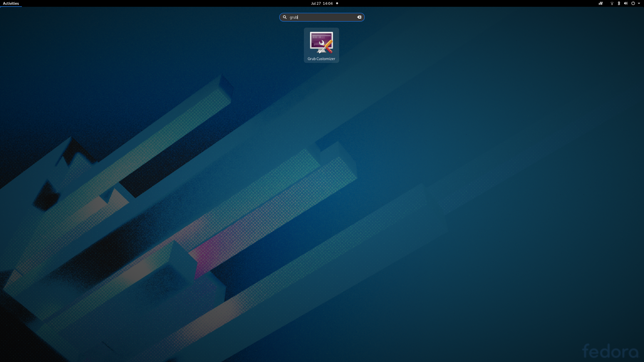Image resolution: width=644 pixels, height=362 pixels.
Task: Click the Activities button in the top bar
Action: 11,3
